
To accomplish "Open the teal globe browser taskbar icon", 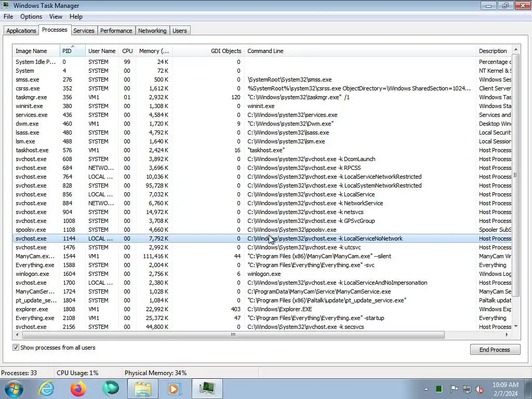I will (x=111, y=389).
